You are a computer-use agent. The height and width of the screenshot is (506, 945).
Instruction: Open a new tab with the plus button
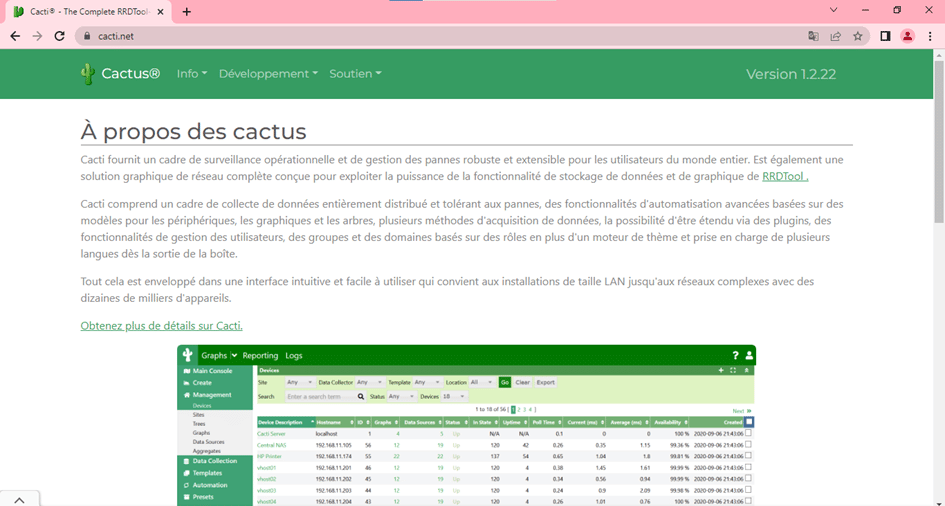pos(186,11)
